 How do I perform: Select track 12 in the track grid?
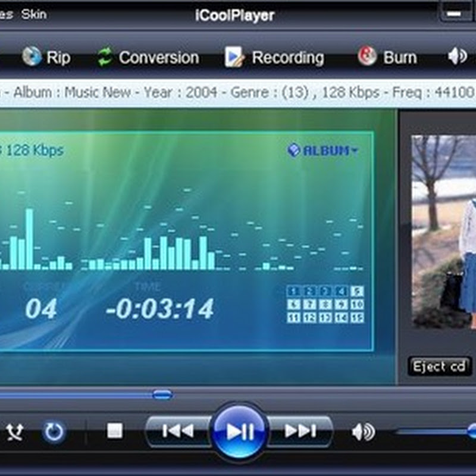[309, 318]
